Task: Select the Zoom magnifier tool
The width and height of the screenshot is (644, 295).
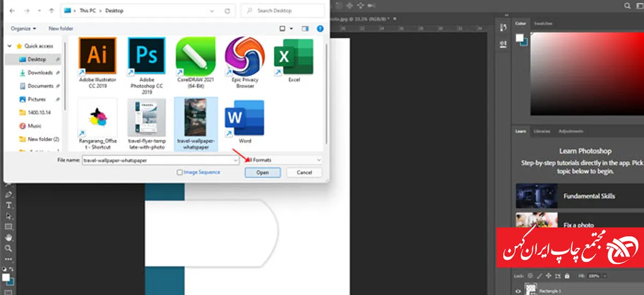Action: pos(9,249)
